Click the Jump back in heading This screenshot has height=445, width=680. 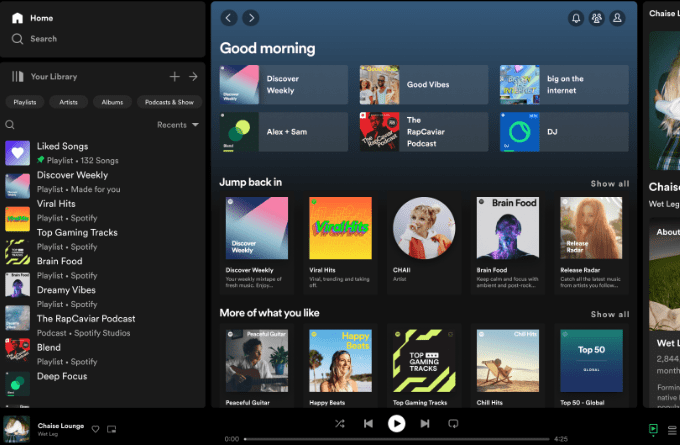(x=251, y=182)
